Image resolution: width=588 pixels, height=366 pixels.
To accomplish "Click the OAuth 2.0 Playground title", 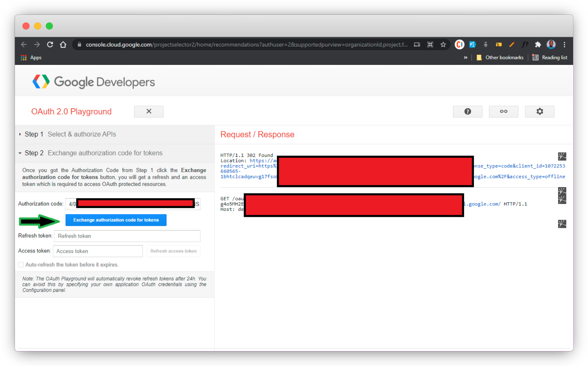I will [71, 112].
